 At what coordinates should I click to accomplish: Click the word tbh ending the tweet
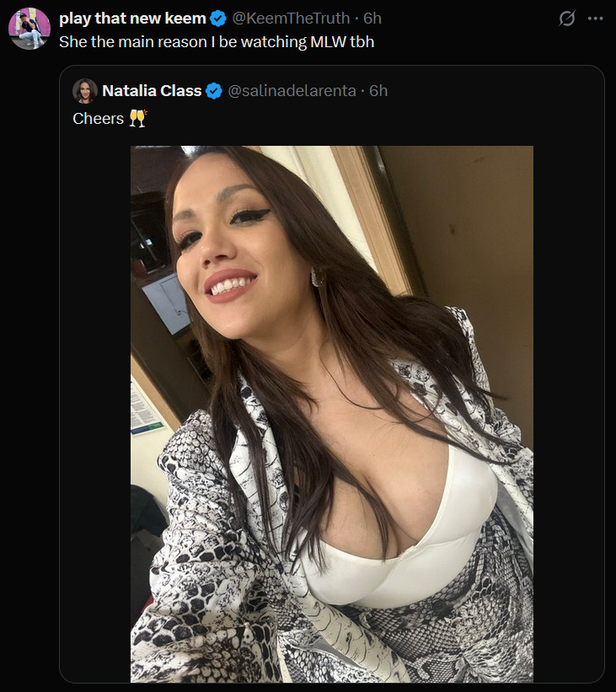click(x=362, y=42)
